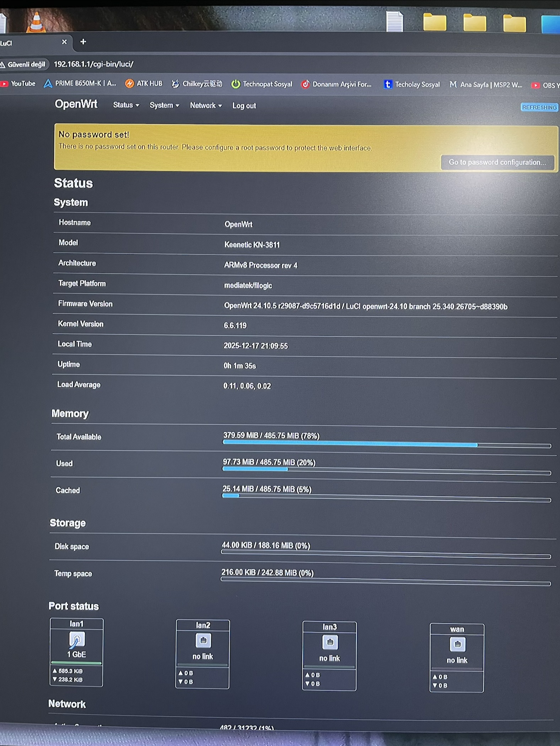Viewport: 560px width, 746px height.
Task: Click the 1 GbE link speed label
Action: (x=77, y=654)
